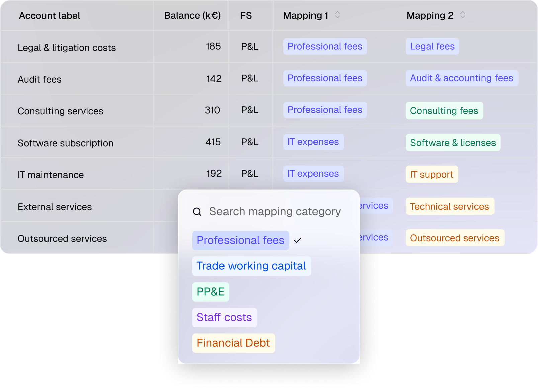Click Software & licenses tag
Image resolution: width=538 pixels, height=392 pixels.
click(x=453, y=143)
